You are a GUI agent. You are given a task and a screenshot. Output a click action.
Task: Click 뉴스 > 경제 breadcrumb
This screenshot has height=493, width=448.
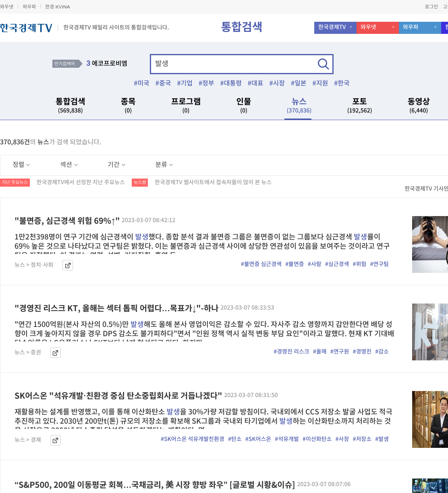(x=28, y=440)
